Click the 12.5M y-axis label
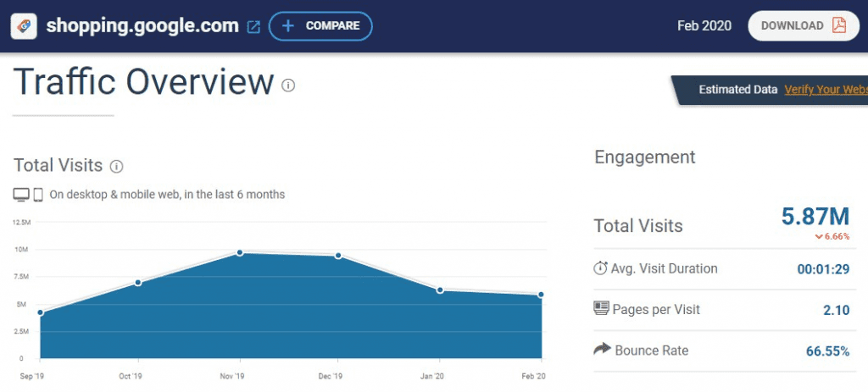 pyautogui.click(x=21, y=223)
